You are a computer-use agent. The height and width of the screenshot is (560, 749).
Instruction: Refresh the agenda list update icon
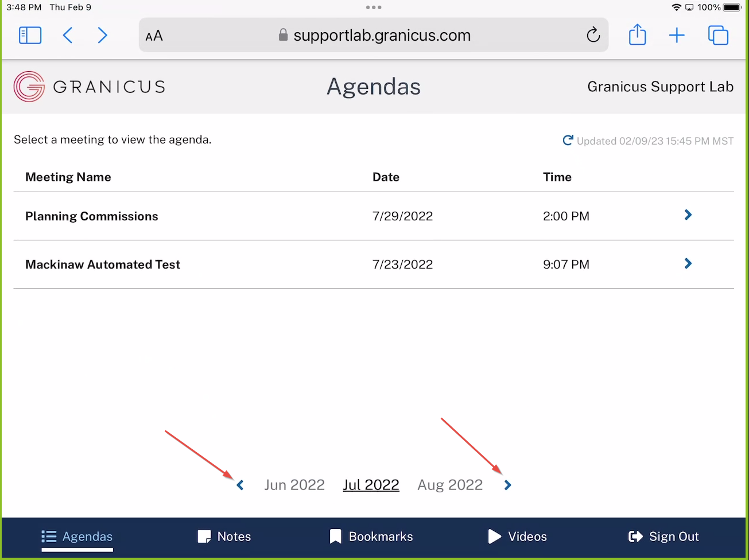click(x=568, y=141)
